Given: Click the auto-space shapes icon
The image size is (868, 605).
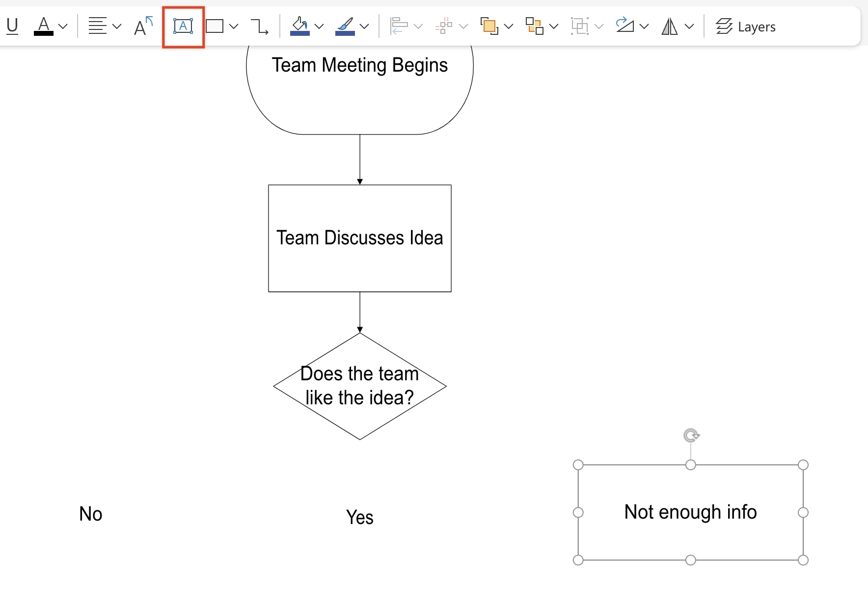Looking at the screenshot, I should pos(444,26).
